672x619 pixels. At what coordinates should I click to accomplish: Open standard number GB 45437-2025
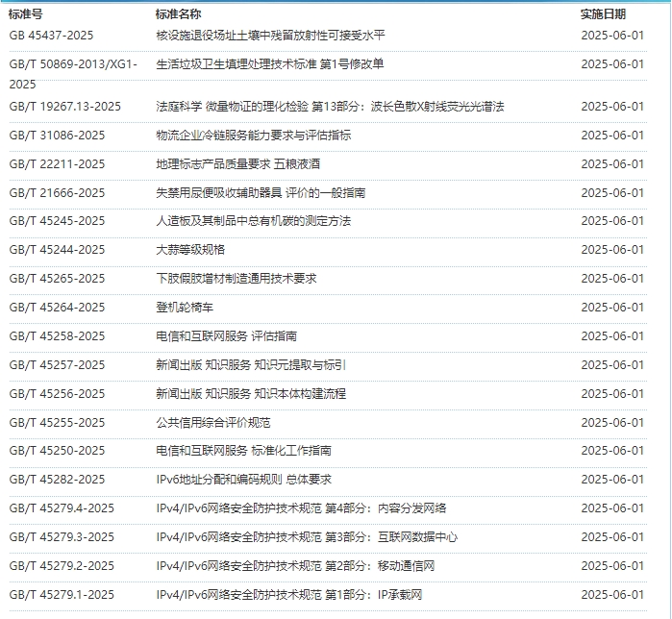[x=51, y=36]
